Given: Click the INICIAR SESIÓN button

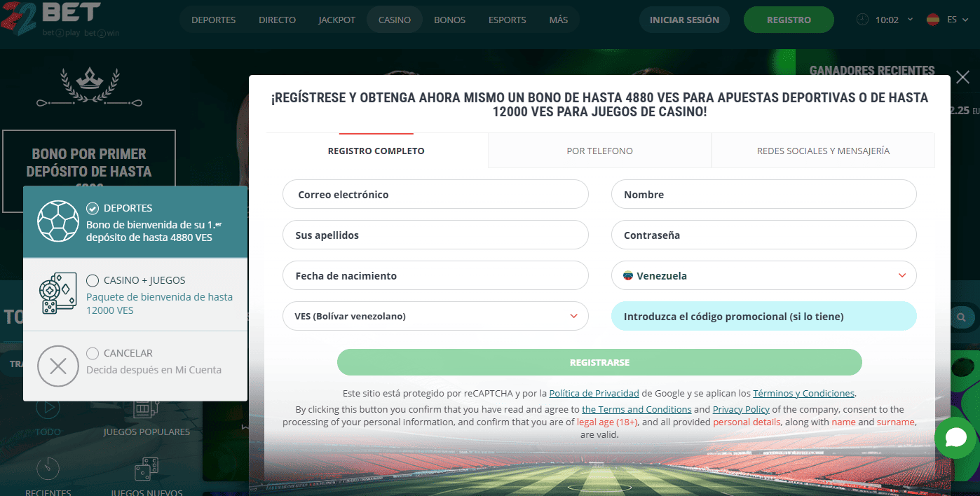Looking at the screenshot, I should pos(684,20).
